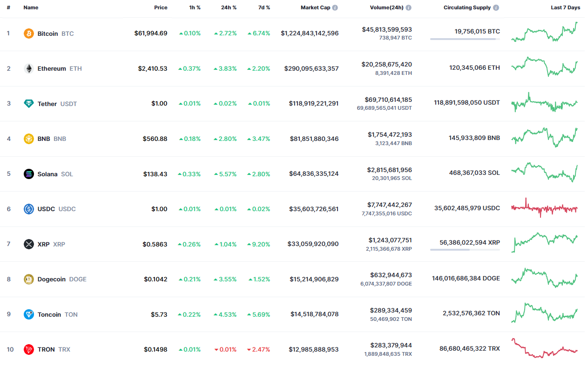Open the USDC coin name link

tap(47, 209)
